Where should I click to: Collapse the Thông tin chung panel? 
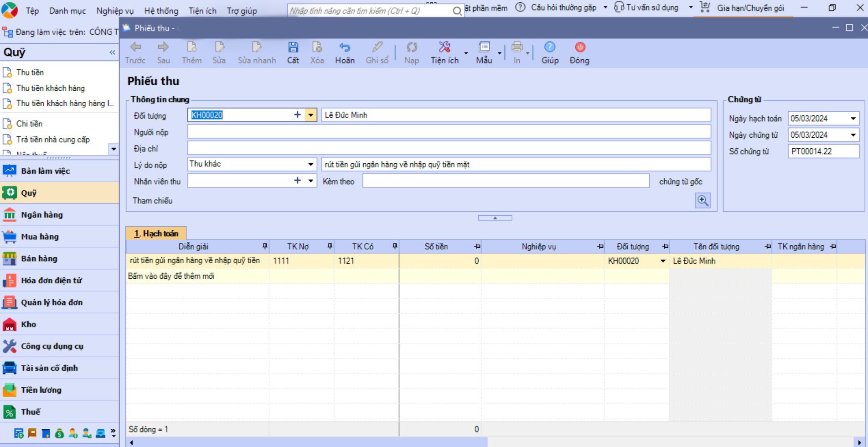495,218
